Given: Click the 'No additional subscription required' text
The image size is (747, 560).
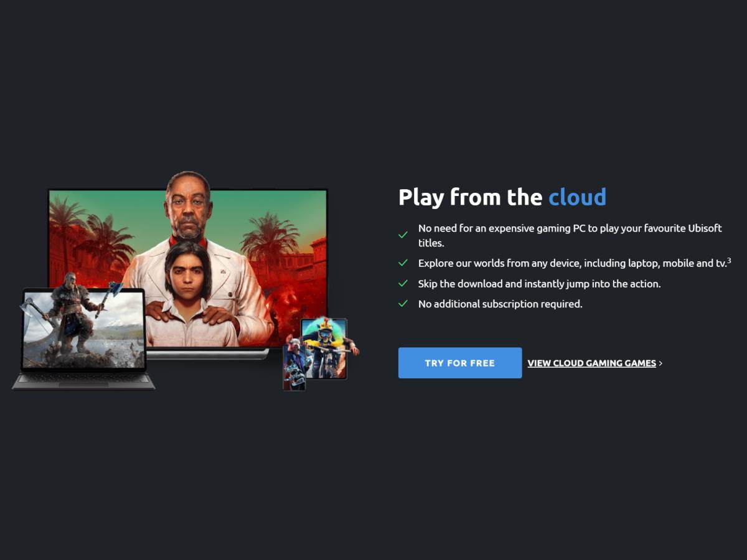Looking at the screenshot, I should [500, 304].
